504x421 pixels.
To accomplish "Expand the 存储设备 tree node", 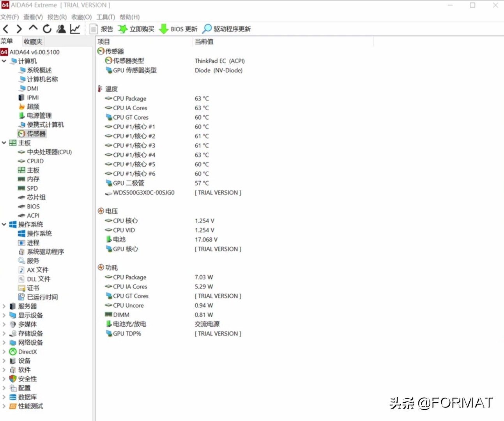I will [4, 333].
